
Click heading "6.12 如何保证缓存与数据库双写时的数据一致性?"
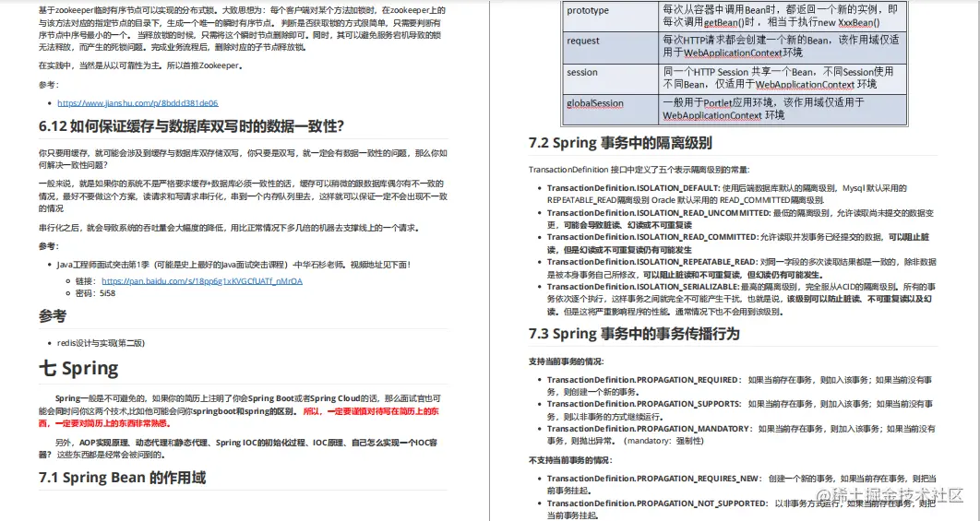pyautogui.click(x=191, y=126)
